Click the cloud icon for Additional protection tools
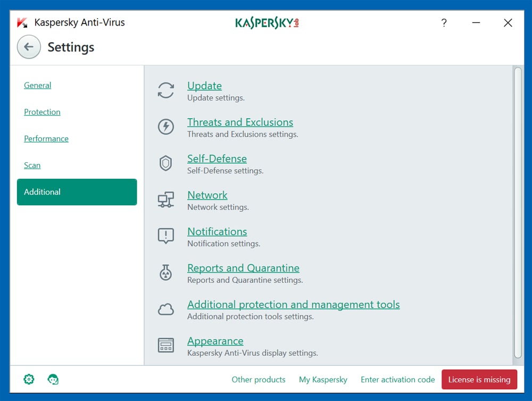Screen dimensions: 532x401 pos(166,309)
